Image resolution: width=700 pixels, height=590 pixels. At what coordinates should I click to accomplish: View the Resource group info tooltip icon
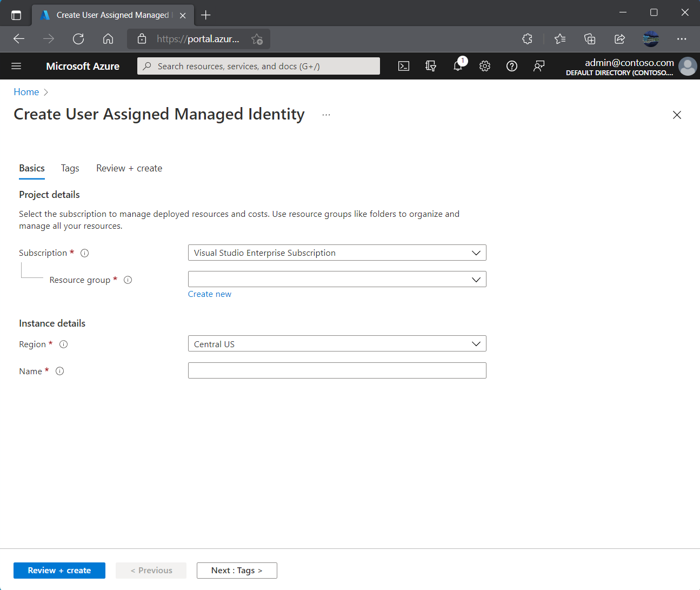point(128,280)
